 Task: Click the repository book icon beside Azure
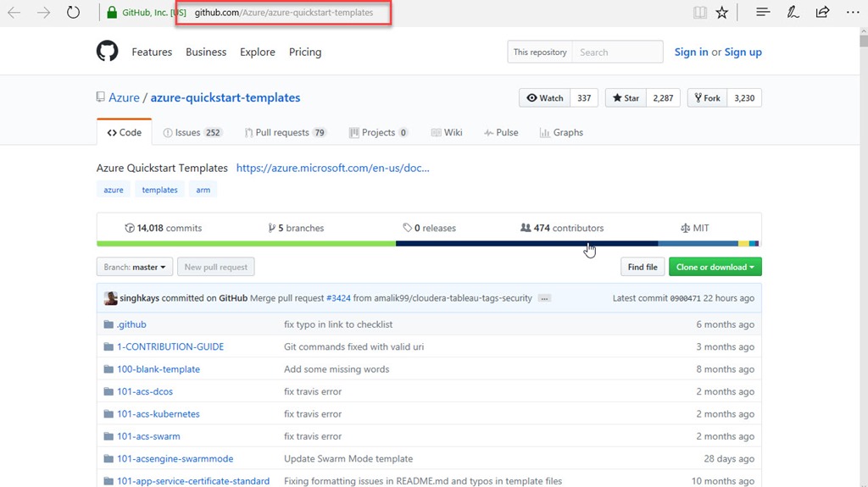click(x=100, y=97)
